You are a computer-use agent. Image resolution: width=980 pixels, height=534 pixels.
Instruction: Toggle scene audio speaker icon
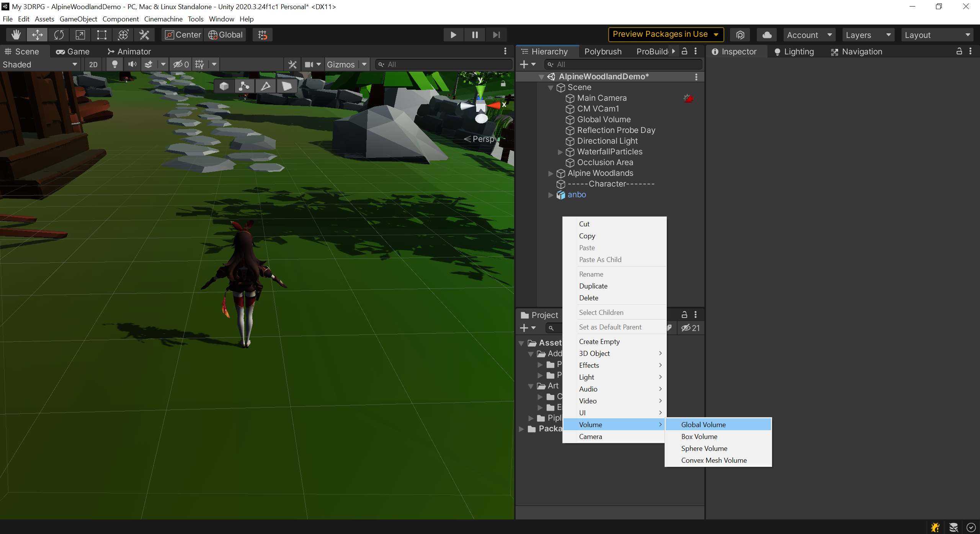pos(132,64)
